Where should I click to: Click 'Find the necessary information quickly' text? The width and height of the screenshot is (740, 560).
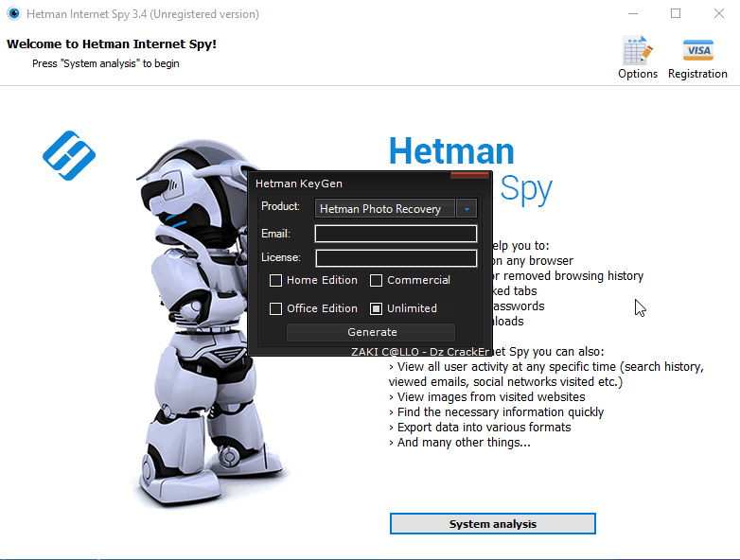point(501,411)
